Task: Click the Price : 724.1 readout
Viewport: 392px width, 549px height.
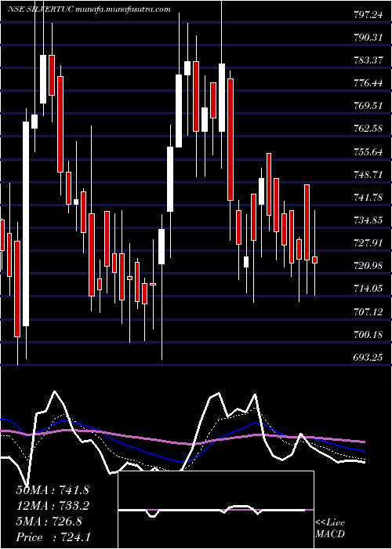Action: click(x=53, y=537)
